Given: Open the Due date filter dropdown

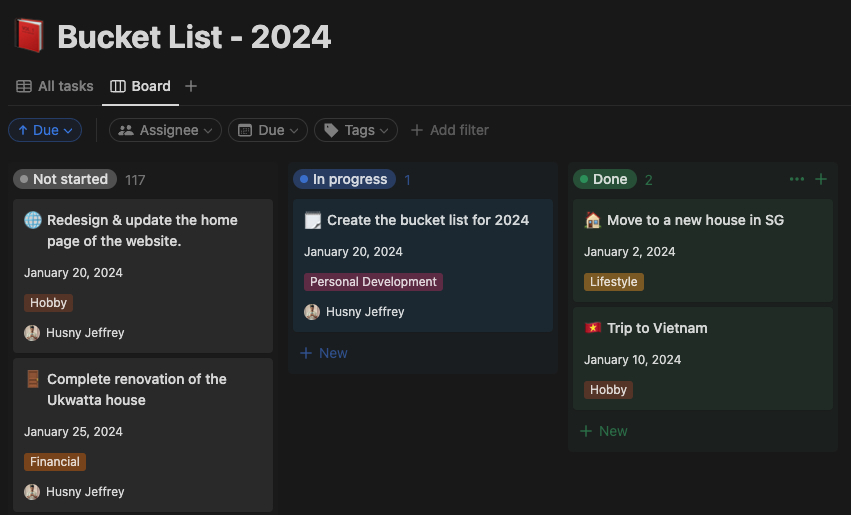Looking at the screenshot, I should point(268,130).
